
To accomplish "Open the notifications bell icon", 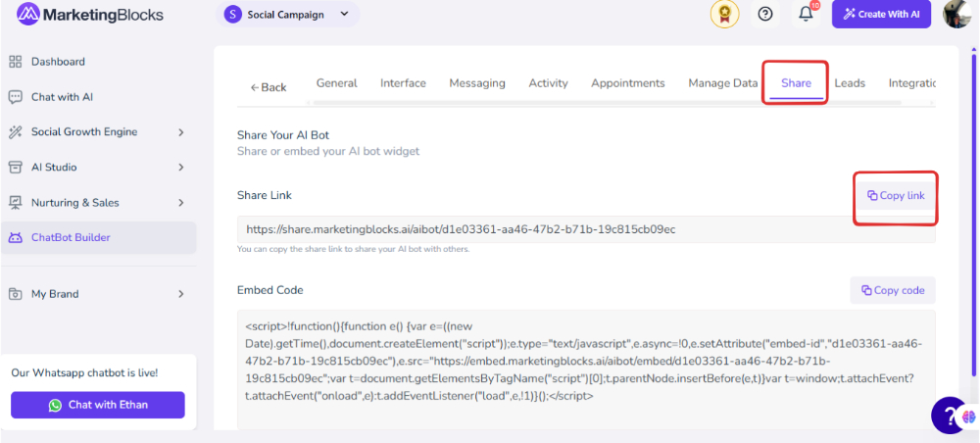I will coord(806,14).
